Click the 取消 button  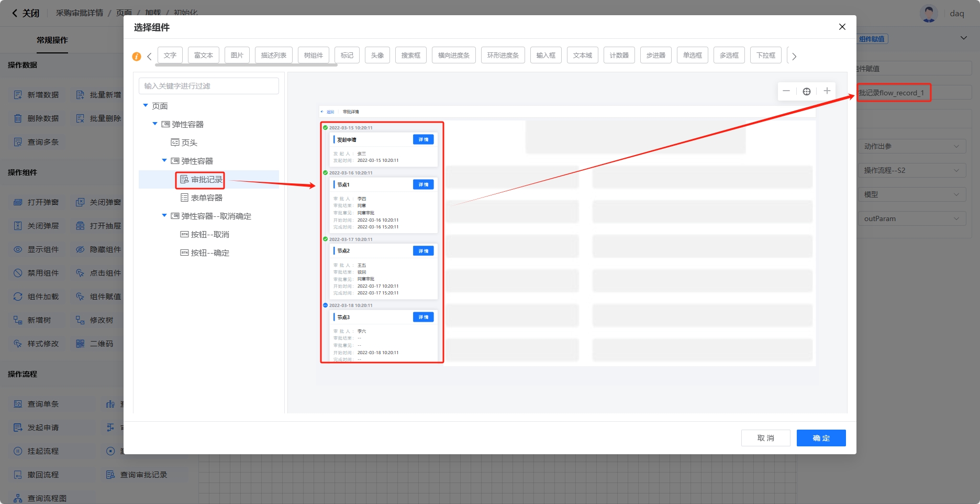(x=765, y=438)
